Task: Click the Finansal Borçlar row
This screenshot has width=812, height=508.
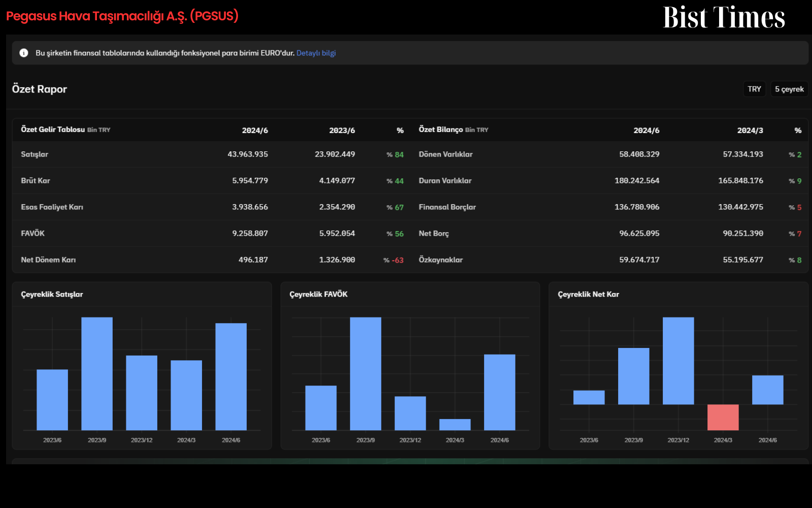Action: coord(610,207)
